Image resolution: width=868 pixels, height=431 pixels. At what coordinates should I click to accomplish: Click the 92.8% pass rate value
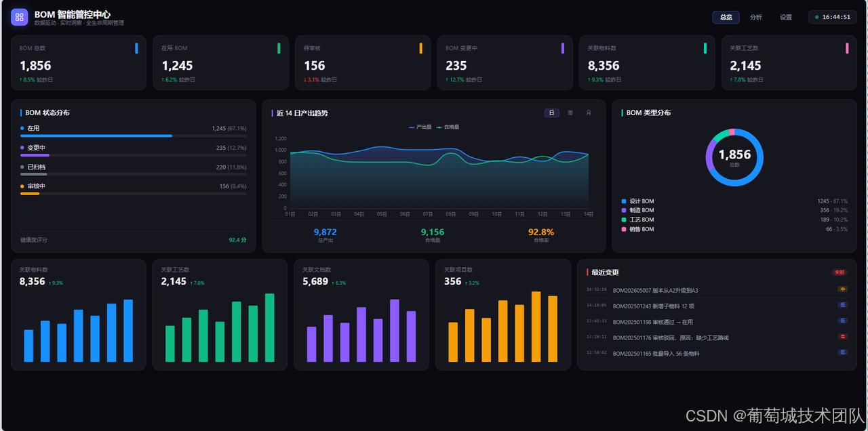tap(541, 232)
